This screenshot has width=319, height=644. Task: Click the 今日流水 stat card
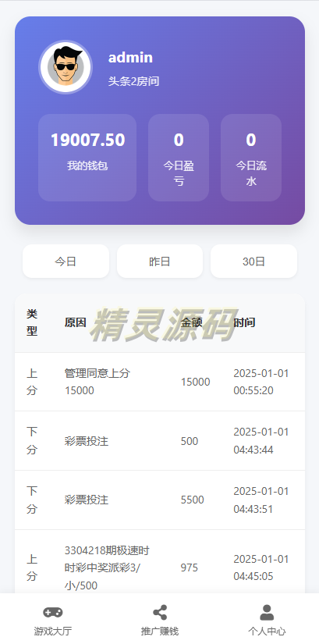point(251,158)
